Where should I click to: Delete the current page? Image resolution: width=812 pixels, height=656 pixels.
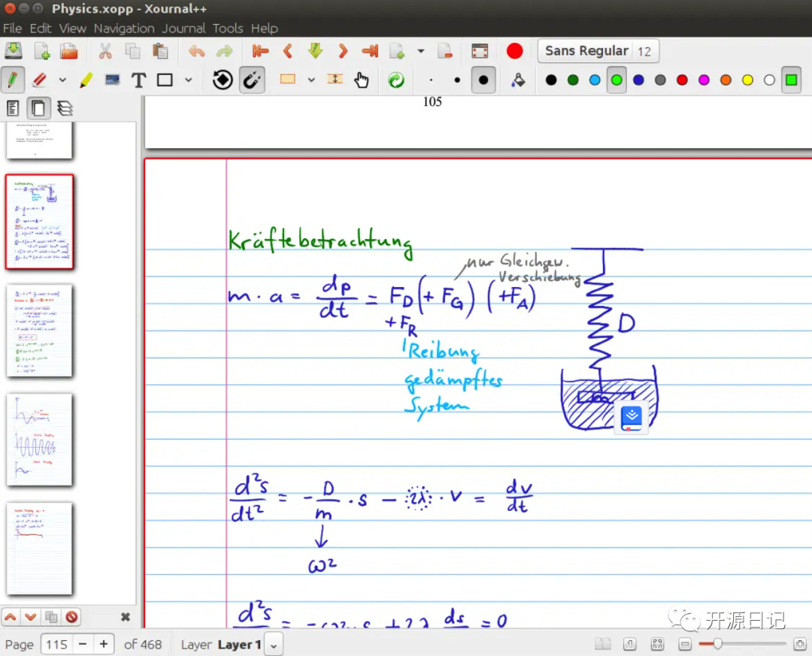click(x=444, y=51)
